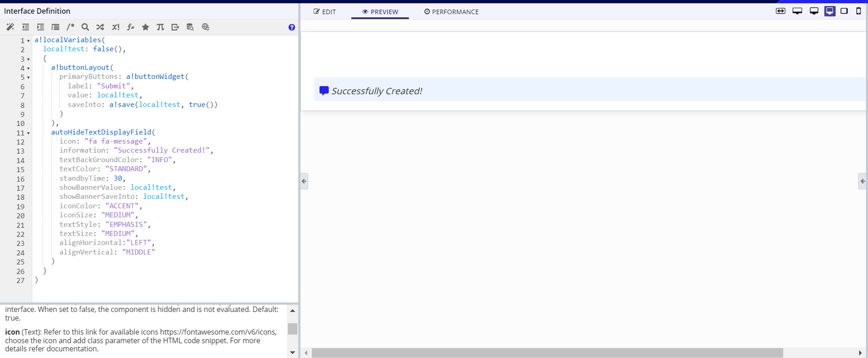
Task: Click "ACCENT" value on line 19
Action: point(122,206)
